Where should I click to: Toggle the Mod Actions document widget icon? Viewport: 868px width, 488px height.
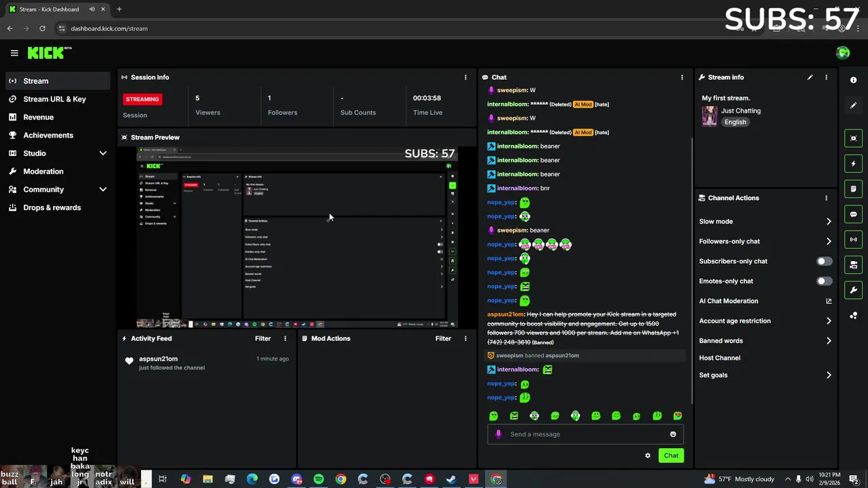(x=853, y=188)
